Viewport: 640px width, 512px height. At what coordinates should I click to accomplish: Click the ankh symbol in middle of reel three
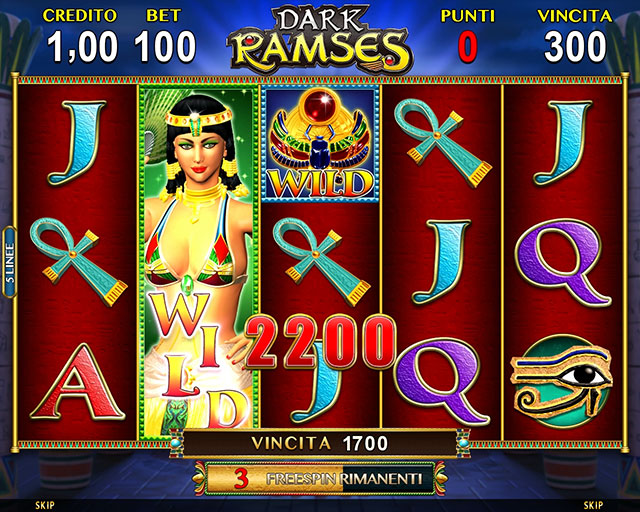click(322, 261)
